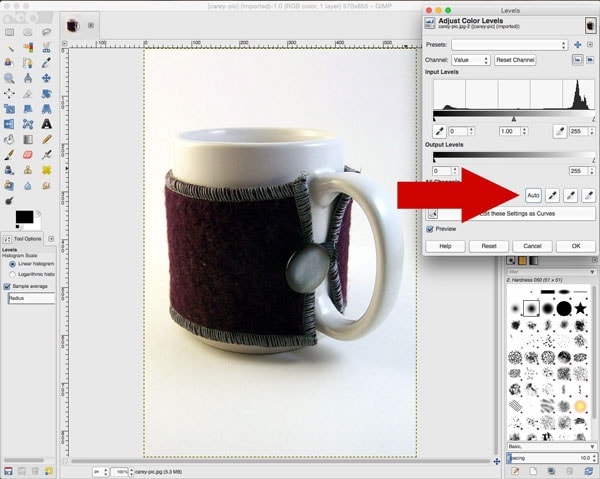Select the Paths tool
This screenshot has width=600, height=479.
28,63
